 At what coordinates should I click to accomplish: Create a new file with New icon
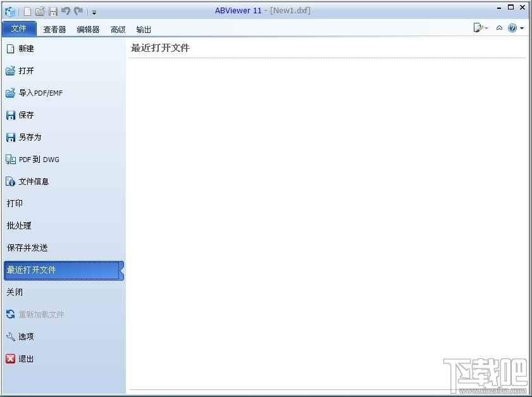(x=27, y=11)
